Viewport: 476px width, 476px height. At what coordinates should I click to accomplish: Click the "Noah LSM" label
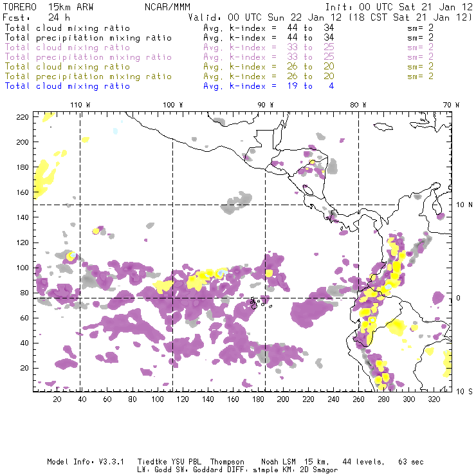[279, 462]
